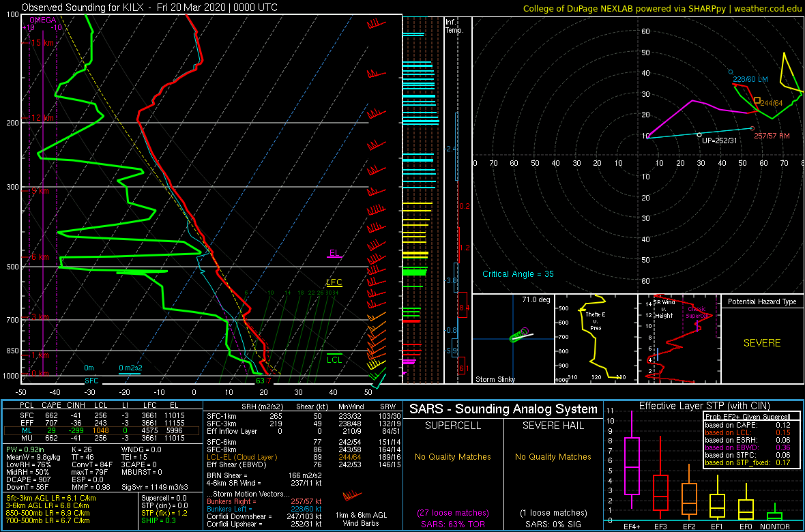The height and width of the screenshot is (532, 805).
Task: Click the SUPERCELL column heading
Action: (x=452, y=426)
